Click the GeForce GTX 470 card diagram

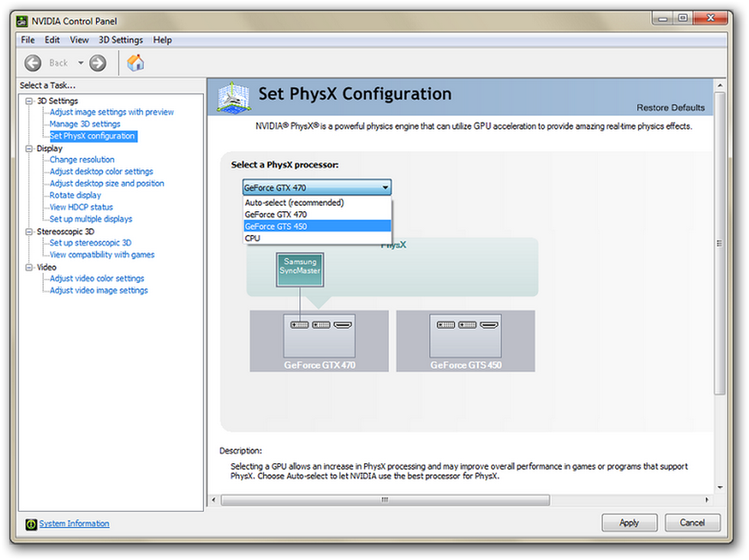point(319,341)
